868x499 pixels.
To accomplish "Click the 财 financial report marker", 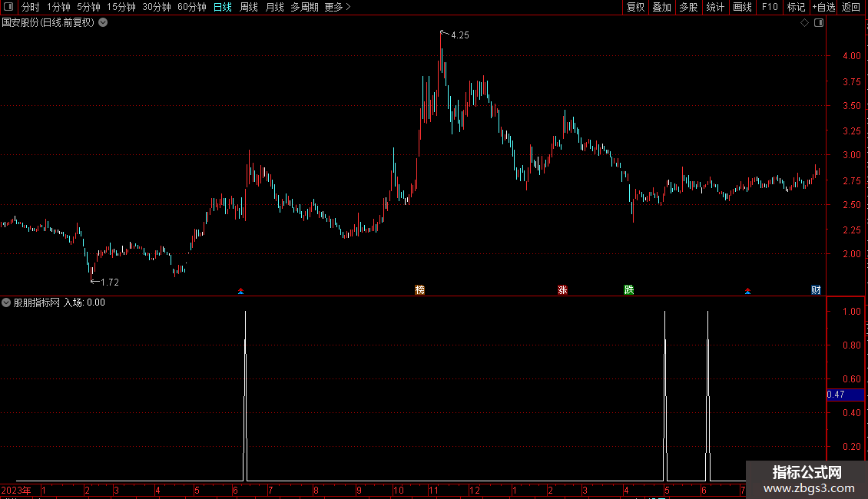I will click(x=816, y=290).
